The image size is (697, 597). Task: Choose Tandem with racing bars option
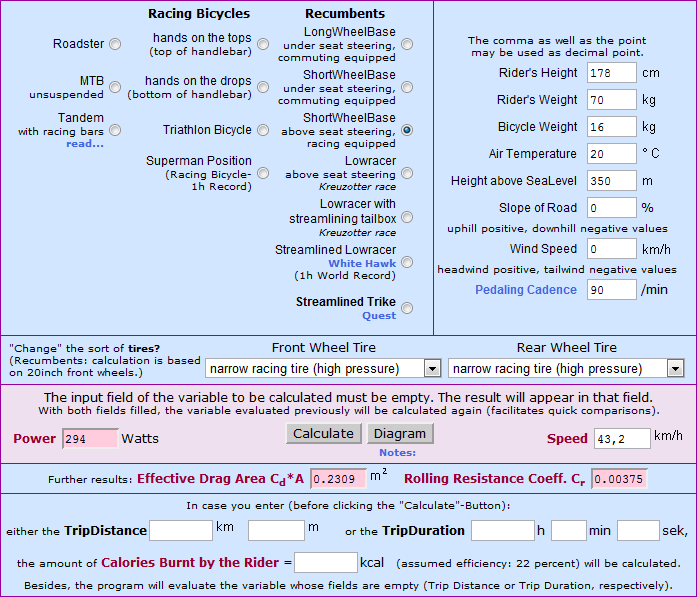(115, 130)
